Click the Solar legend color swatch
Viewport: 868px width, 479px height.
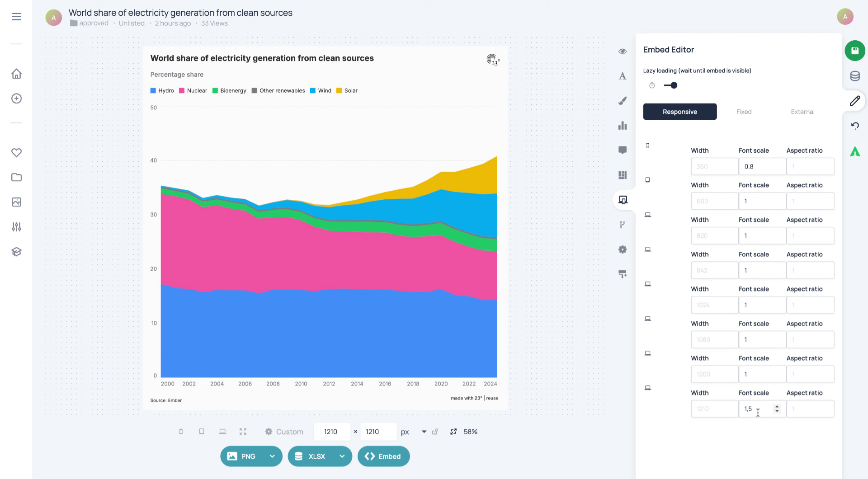click(x=339, y=90)
